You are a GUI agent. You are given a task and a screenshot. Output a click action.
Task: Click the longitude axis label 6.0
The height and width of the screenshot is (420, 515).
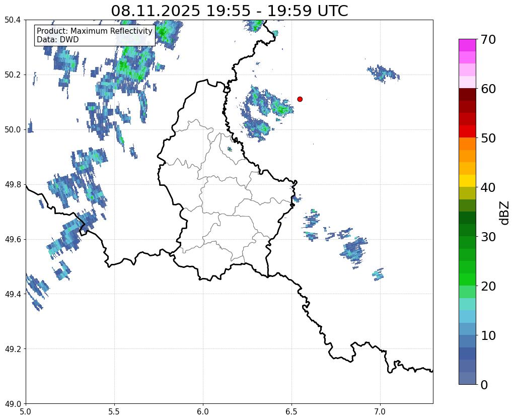click(203, 412)
